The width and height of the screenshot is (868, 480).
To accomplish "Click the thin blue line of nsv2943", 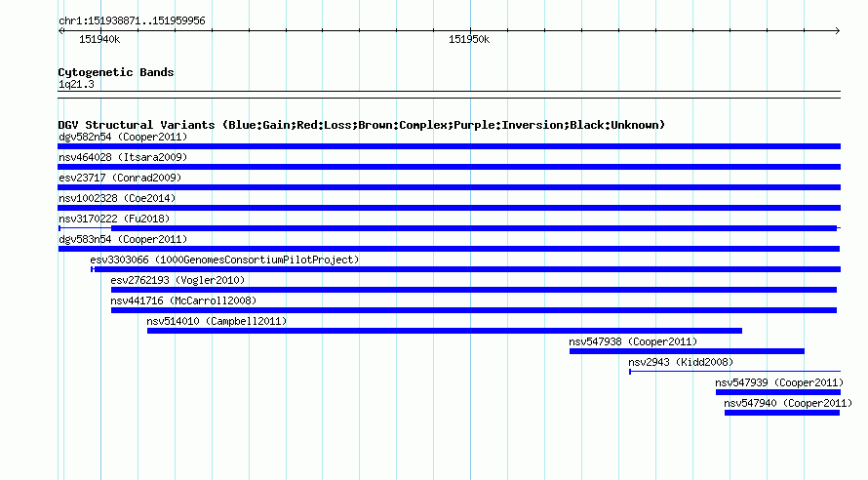I will tap(735, 372).
